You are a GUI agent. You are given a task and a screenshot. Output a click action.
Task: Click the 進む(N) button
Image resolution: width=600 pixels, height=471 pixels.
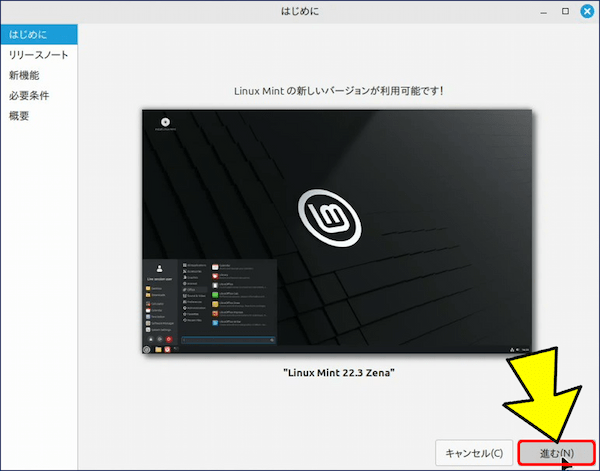[556, 453]
